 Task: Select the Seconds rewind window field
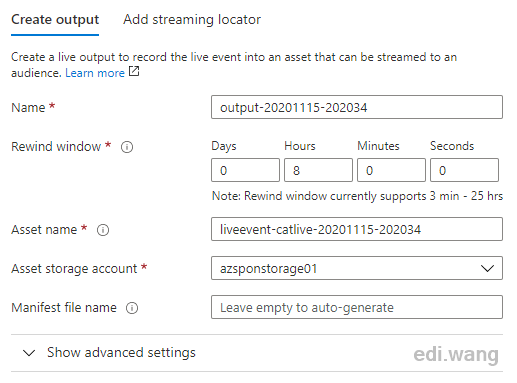[464, 170]
